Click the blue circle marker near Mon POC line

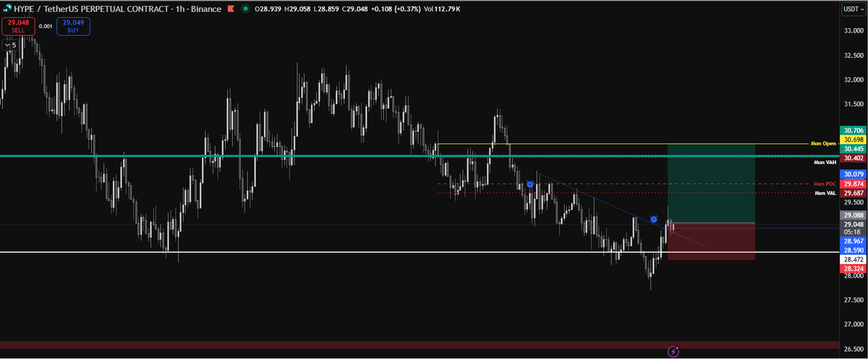(x=530, y=185)
